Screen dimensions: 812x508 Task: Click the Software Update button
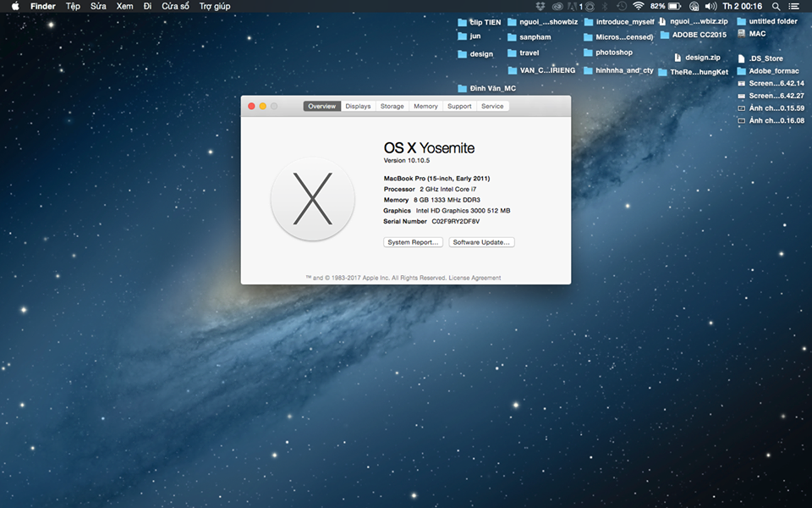pyautogui.click(x=481, y=242)
